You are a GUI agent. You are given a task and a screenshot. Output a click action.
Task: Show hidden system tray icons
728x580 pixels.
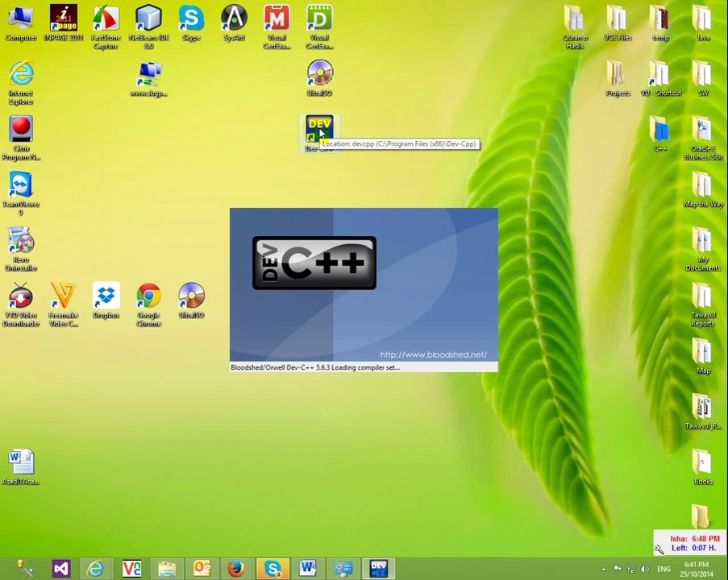(603, 570)
